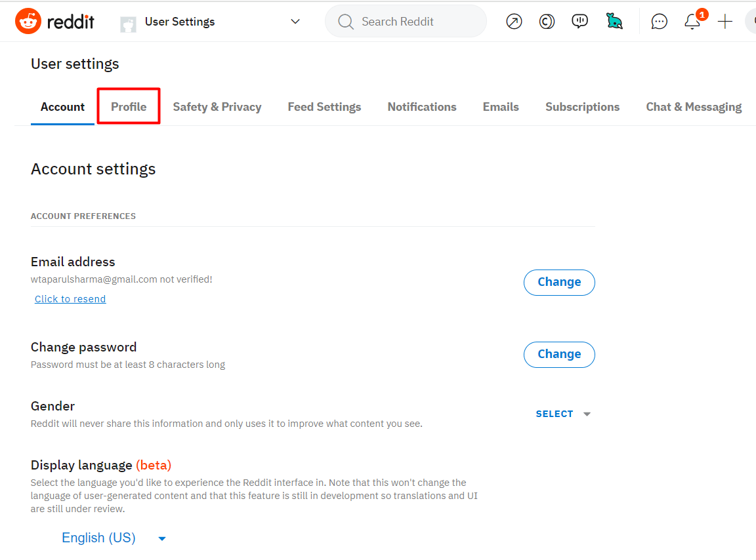Open the Safety & Privacy tab
This screenshot has width=756, height=560.
click(217, 107)
